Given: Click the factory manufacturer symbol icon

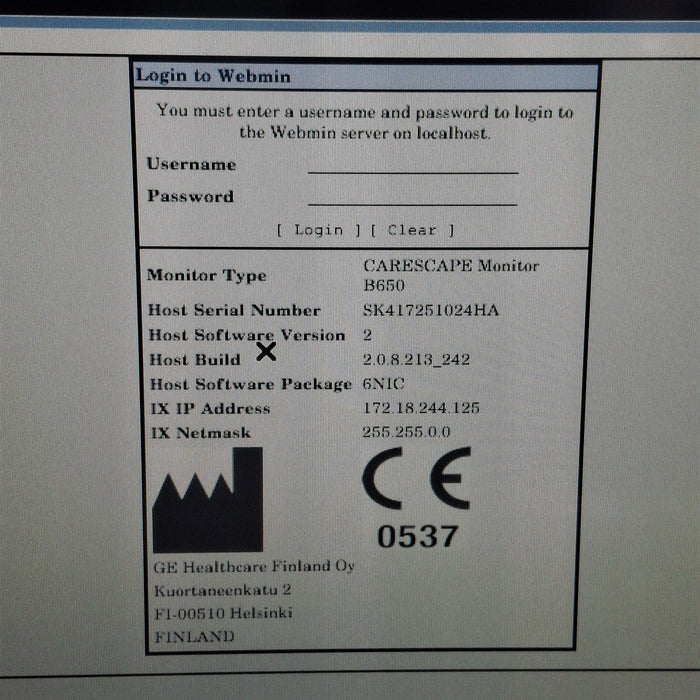Looking at the screenshot, I should [x=207, y=500].
